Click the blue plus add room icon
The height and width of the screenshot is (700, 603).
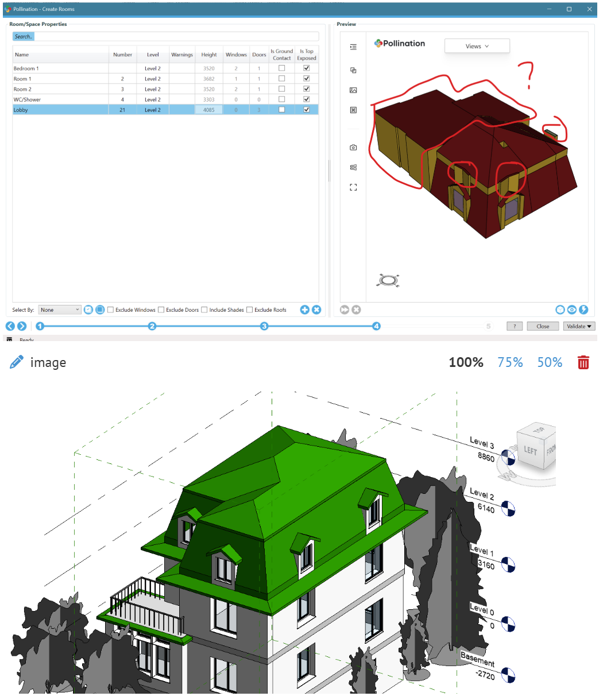click(x=304, y=310)
